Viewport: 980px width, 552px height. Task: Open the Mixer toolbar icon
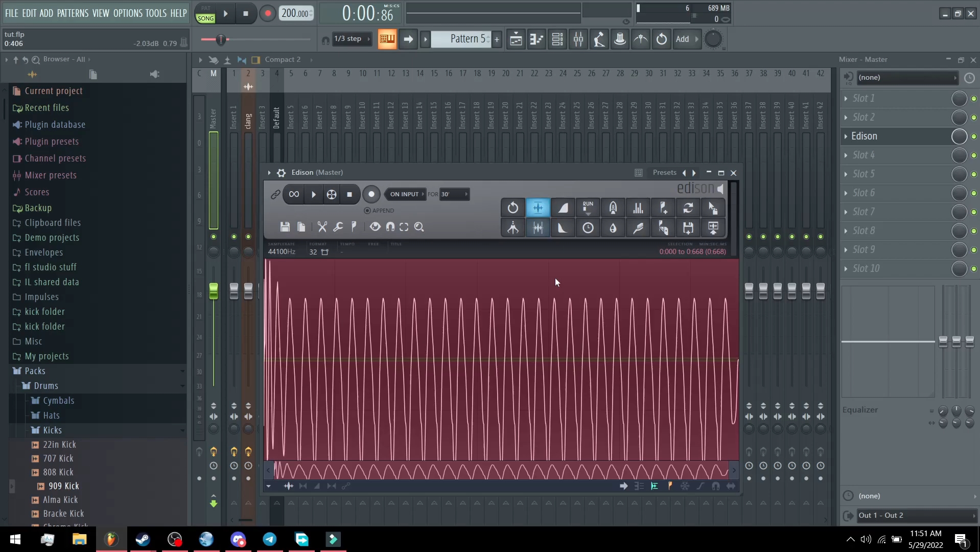578,39
